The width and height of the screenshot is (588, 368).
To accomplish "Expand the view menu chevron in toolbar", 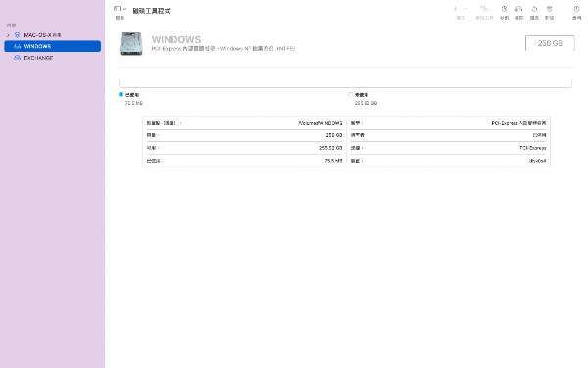I will (x=124, y=9).
